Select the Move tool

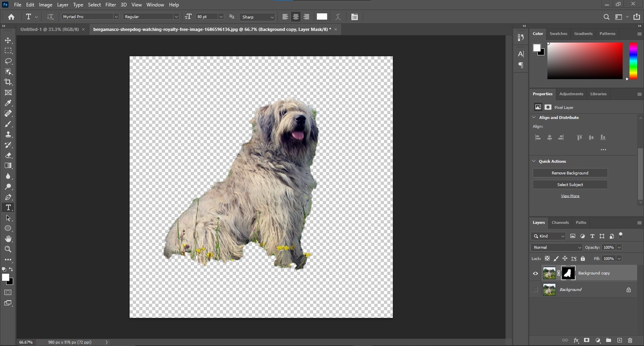point(8,40)
